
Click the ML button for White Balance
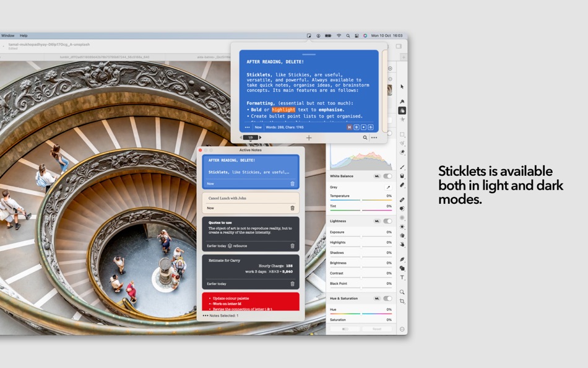click(377, 176)
